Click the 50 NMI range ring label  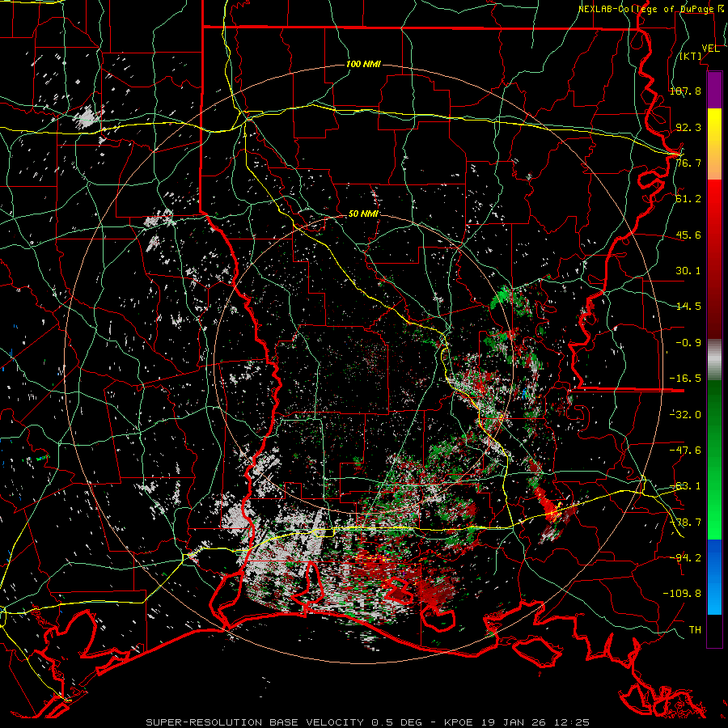363,214
